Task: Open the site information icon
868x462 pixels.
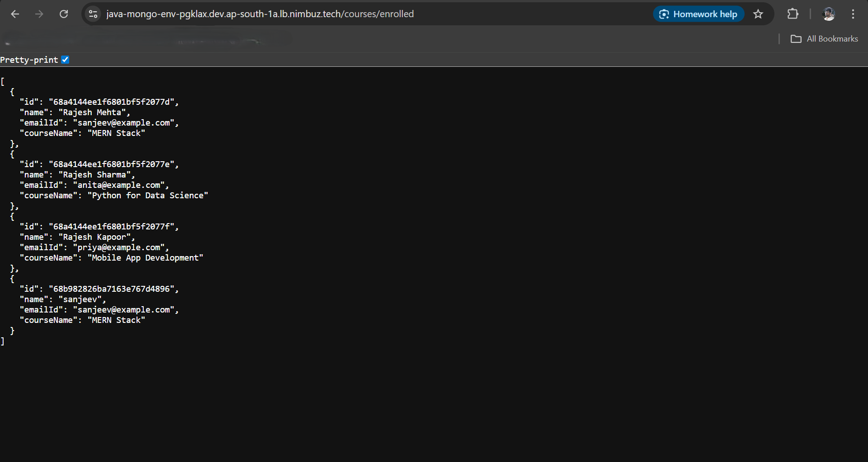Action: click(x=93, y=14)
